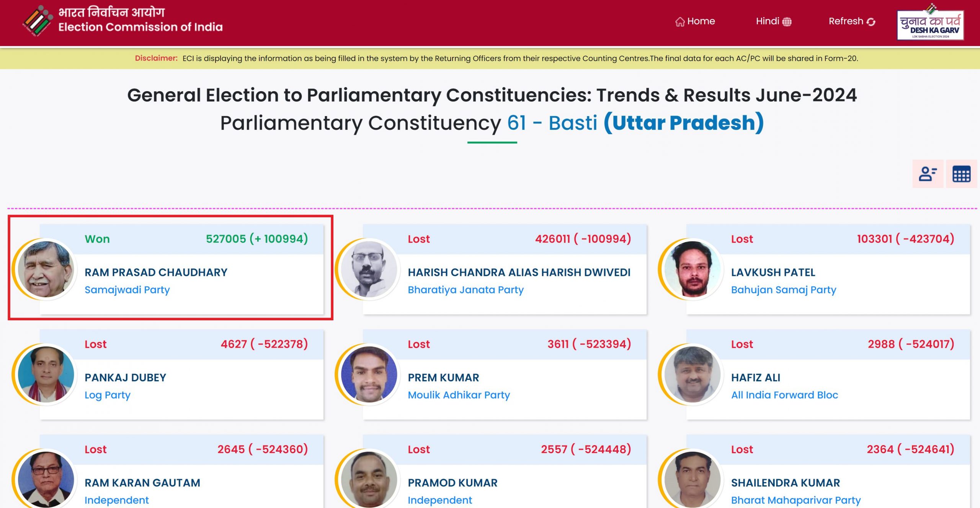
Task: Click the circular arrow refresh icon
Action: (871, 22)
